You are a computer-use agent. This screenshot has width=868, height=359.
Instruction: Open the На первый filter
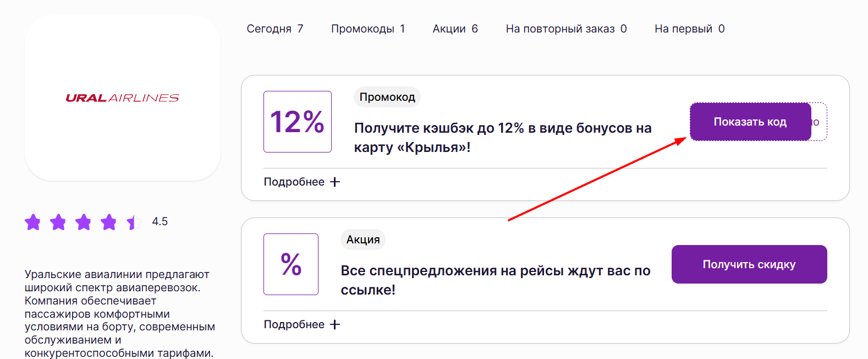tap(689, 28)
